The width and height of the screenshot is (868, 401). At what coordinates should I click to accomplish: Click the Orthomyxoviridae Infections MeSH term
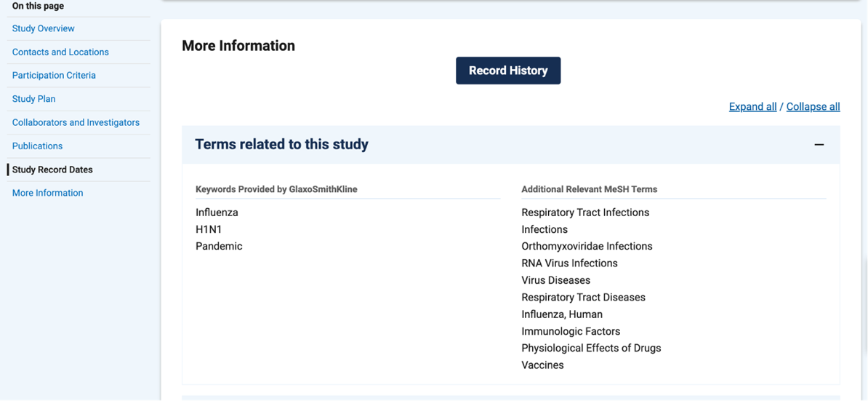coord(587,247)
